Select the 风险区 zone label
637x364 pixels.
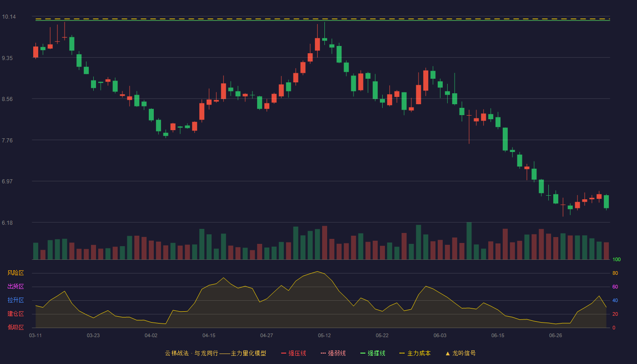[15, 273]
